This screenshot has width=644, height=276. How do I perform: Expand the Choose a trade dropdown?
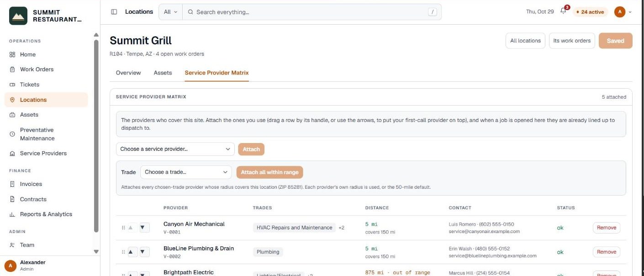pos(186,172)
